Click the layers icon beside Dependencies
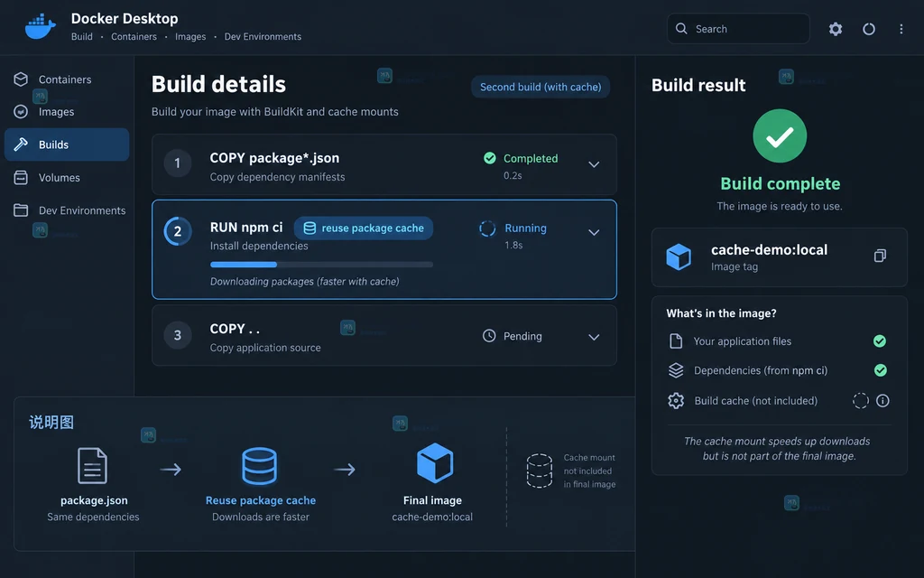Viewport: 924px width, 578px height. click(x=676, y=369)
